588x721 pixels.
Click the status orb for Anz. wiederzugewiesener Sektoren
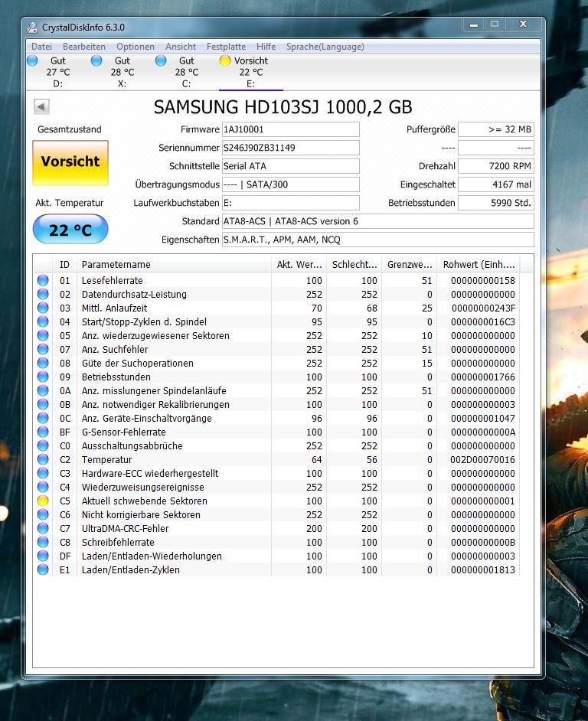tap(43, 335)
